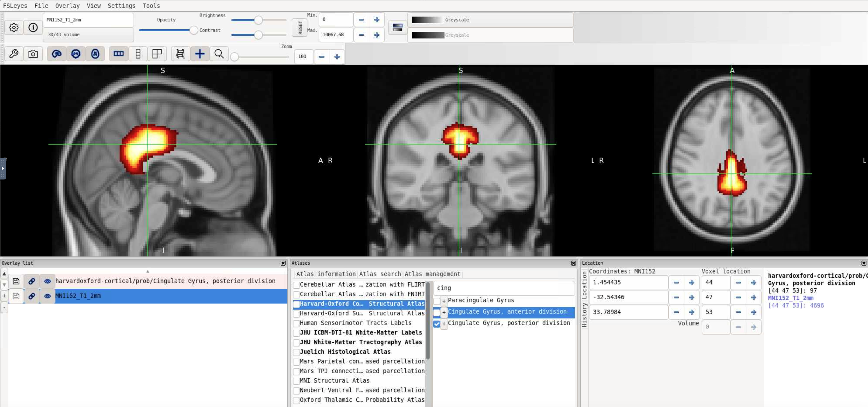This screenshot has height=407, width=868.
Task: Open the File menu
Action: pos(41,6)
